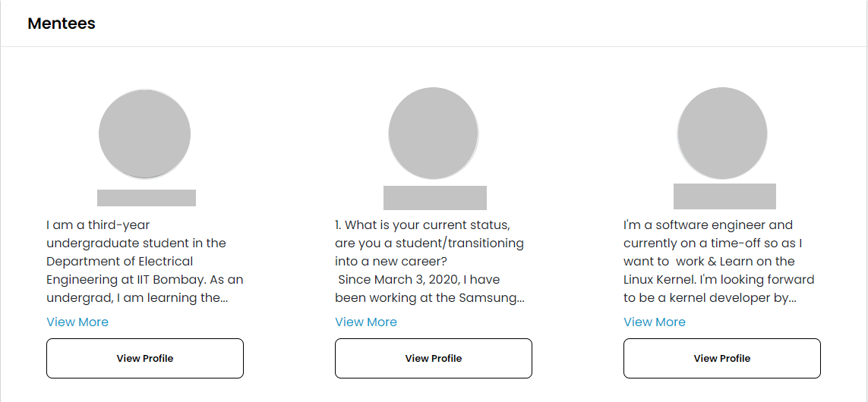Click the 'been working at the Samsung...' line

429,298
